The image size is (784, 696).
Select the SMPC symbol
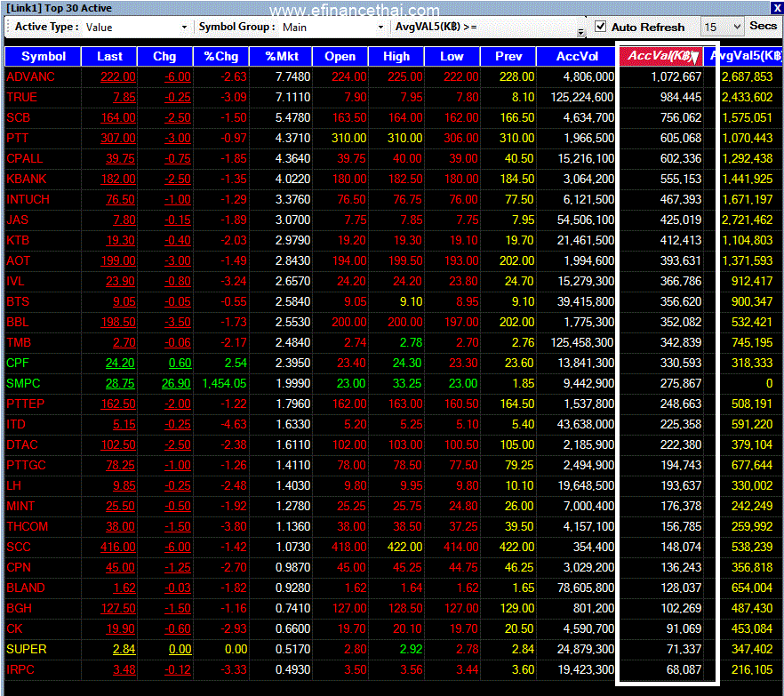pyautogui.click(x=23, y=383)
